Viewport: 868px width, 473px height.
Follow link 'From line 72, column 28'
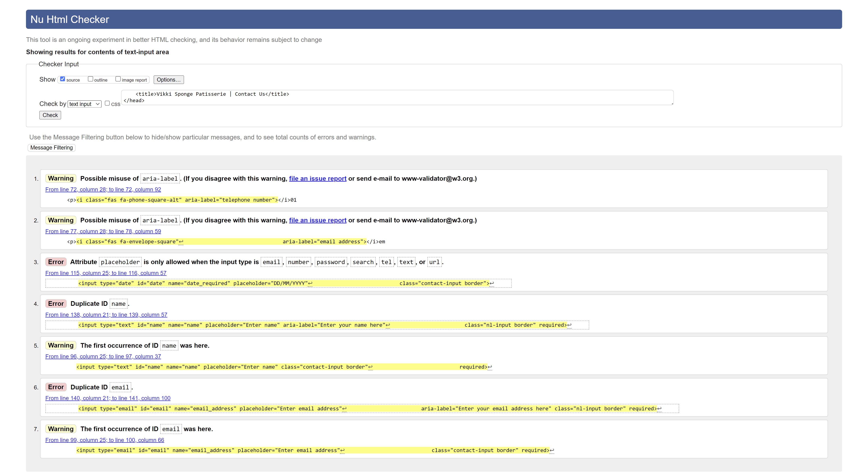click(x=103, y=190)
